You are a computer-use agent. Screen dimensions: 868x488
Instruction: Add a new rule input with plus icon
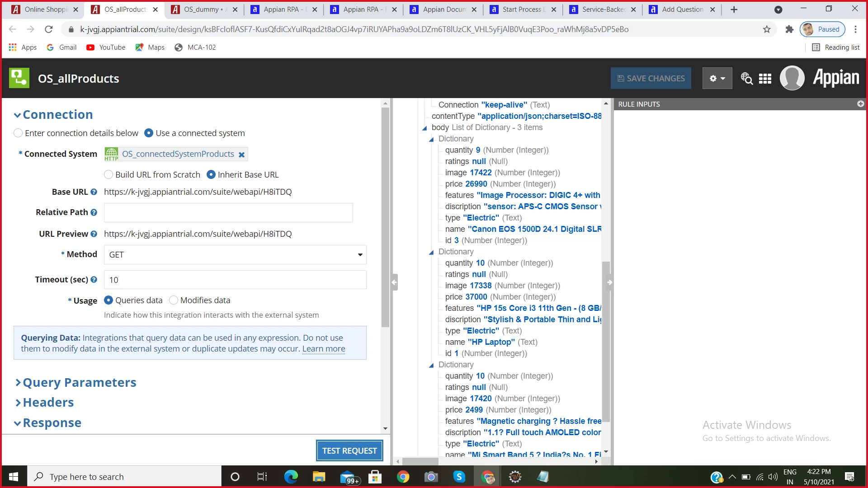[x=860, y=104]
